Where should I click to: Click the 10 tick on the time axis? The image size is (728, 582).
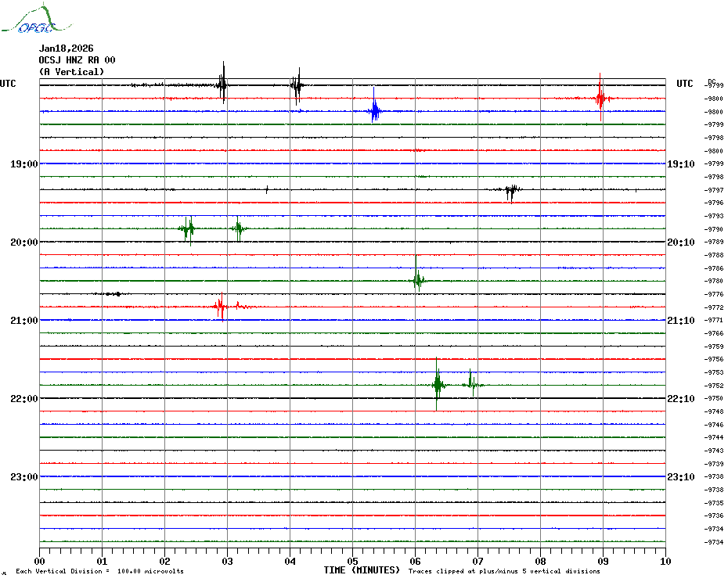click(665, 561)
